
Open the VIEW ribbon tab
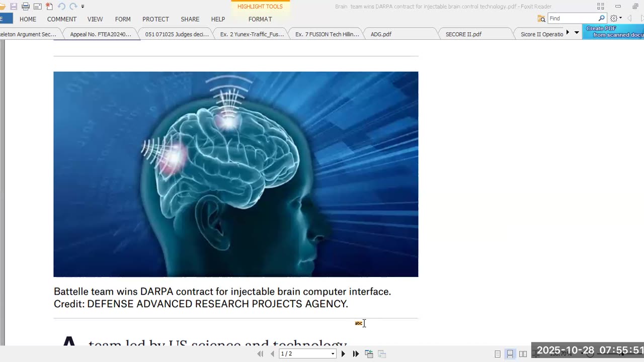[x=95, y=19]
